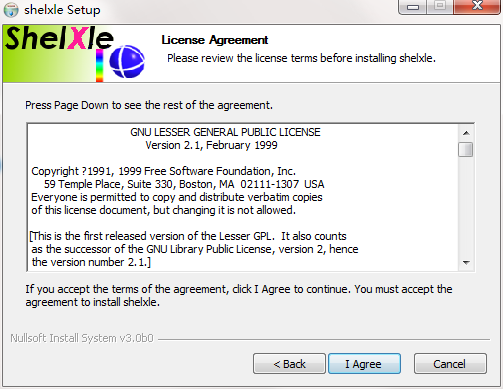Click the disabled maximize button

click(440, 6)
